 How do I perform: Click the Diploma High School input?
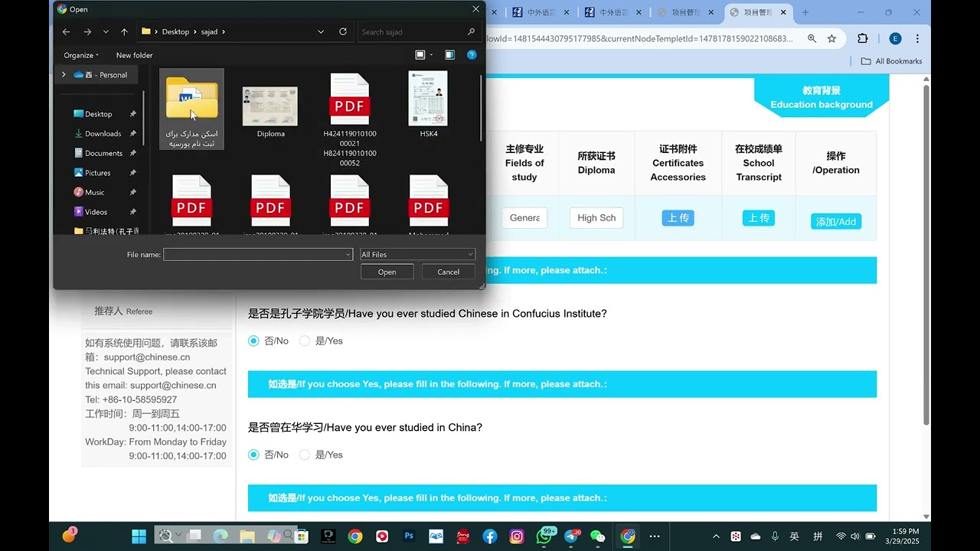(x=596, y=217)
